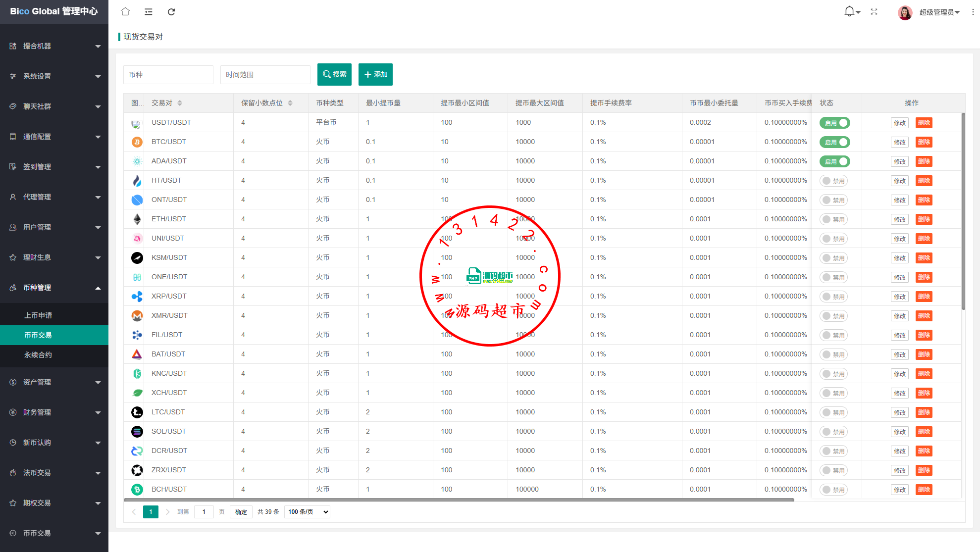The height and width of the screenshot is (552, 980).
Task: Open the vertical three-dot more menu
Action: 973,12
